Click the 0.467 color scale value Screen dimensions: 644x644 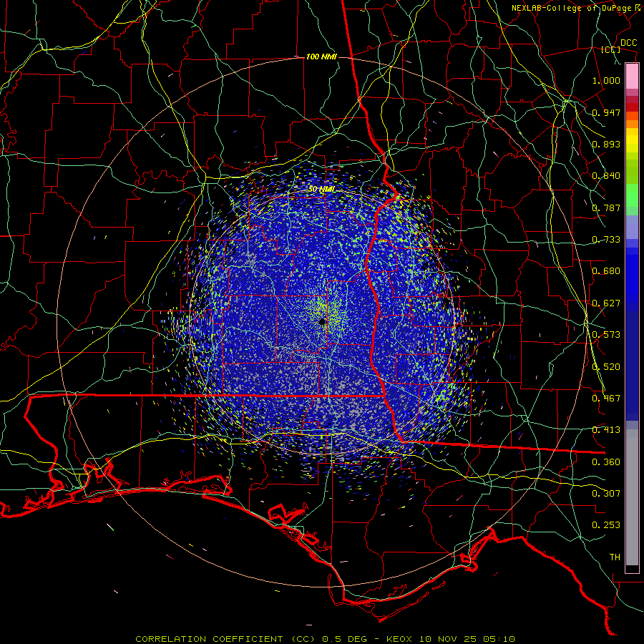606,399
